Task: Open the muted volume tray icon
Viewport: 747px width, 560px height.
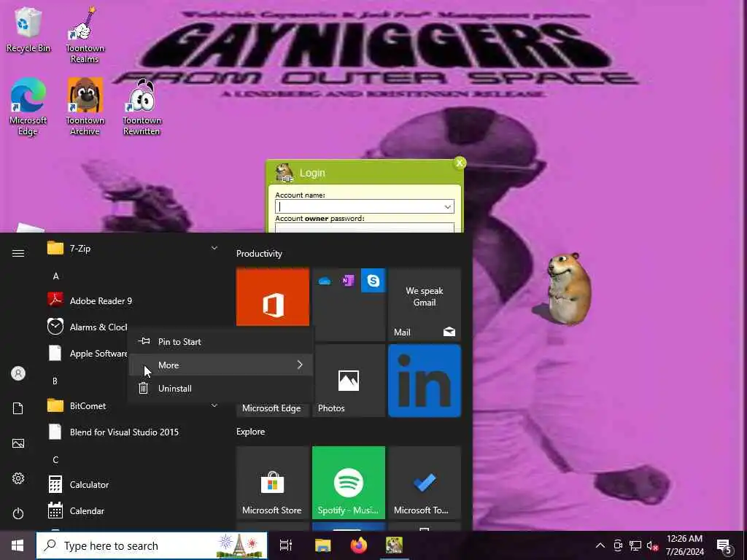Action: [652, 545]
